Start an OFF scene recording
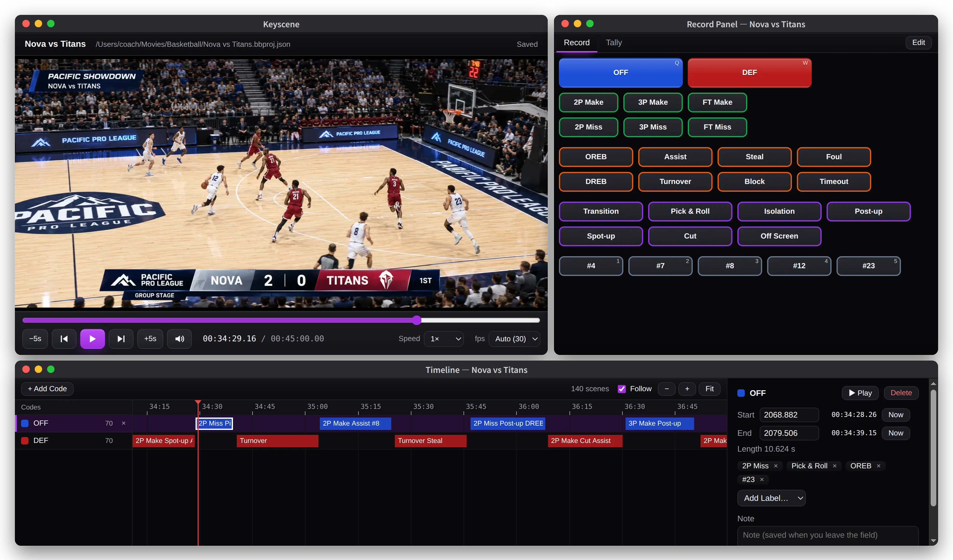953x560 pixels. click(621, 72)
